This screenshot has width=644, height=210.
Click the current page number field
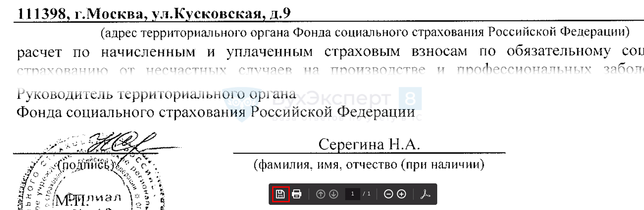(x=353, y=194)
